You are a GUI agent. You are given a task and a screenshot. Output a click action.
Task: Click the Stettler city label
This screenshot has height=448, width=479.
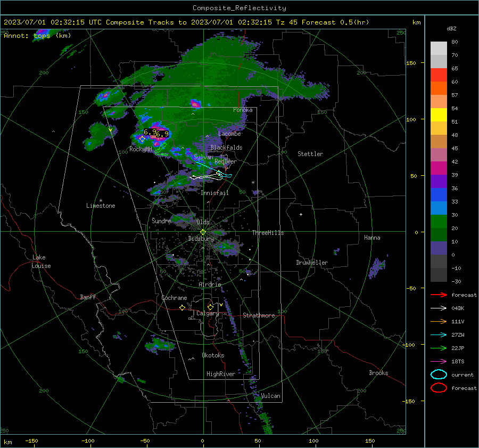click(x=310, y=154)
